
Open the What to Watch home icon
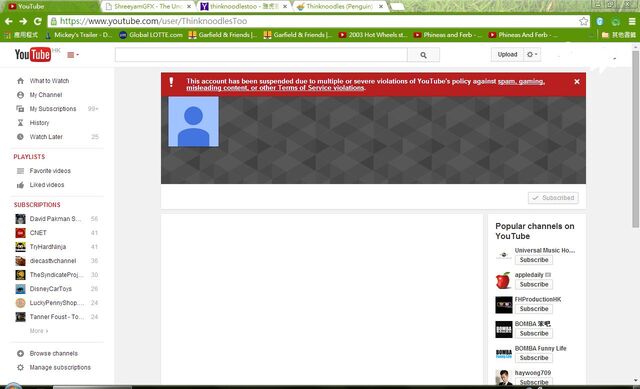[20, 81]
